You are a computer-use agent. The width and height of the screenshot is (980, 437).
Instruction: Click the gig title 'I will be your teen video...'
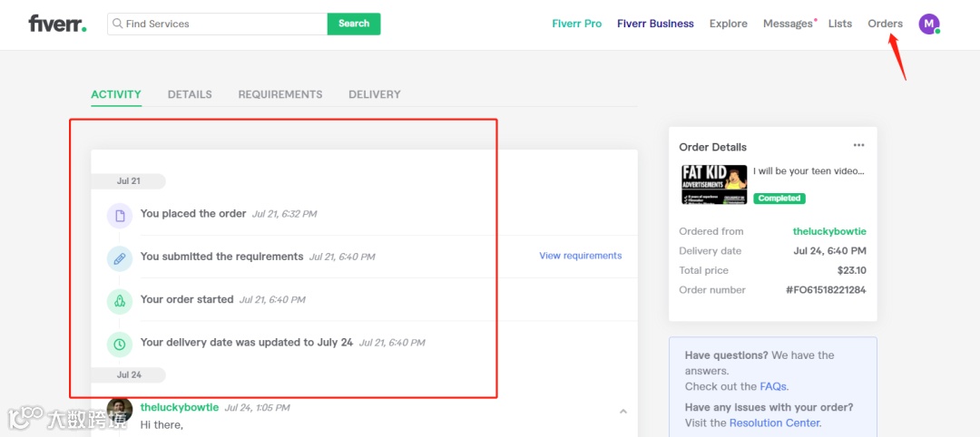(x=808, y=170)
